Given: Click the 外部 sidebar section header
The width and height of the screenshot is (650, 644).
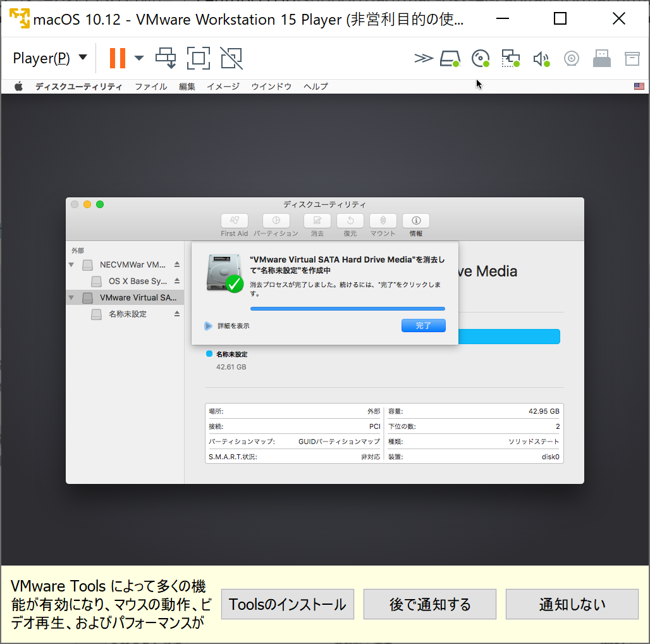Looking at the screenshot, I should pyautogui.click(x=78, y=251).
